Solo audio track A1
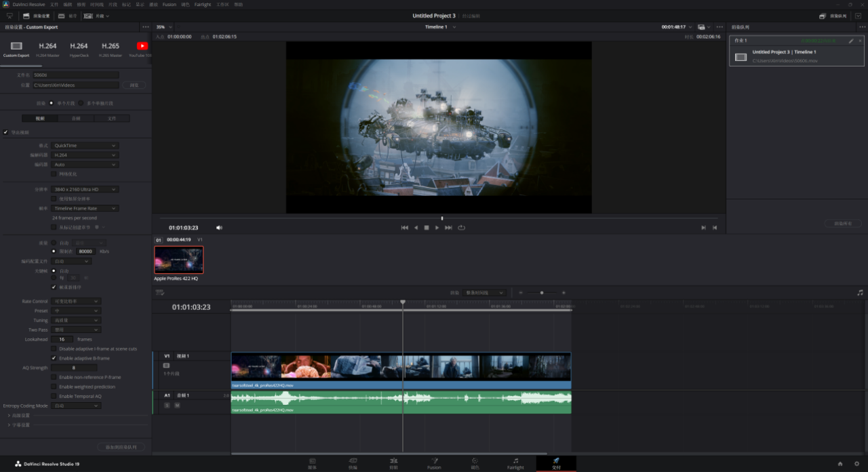The image size is (868, 472). click(x=167, y=405)
